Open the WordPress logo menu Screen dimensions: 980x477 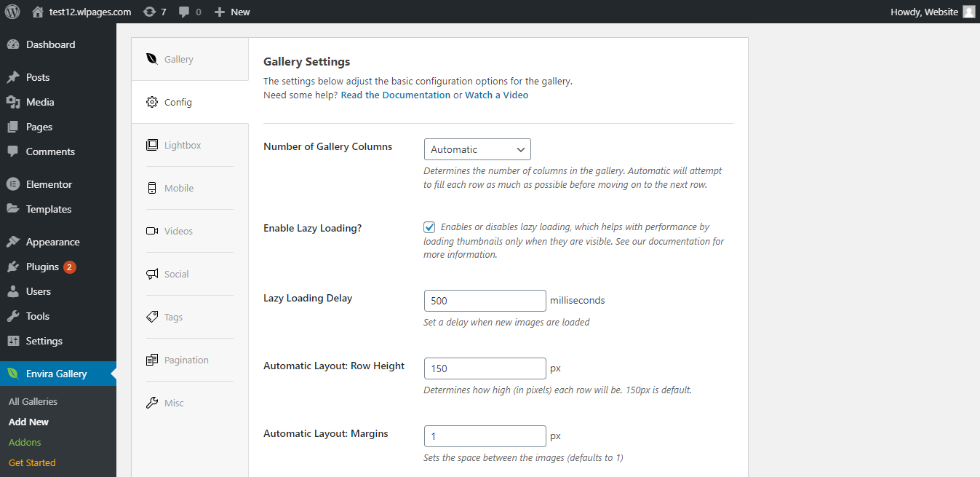pos(12,12)
